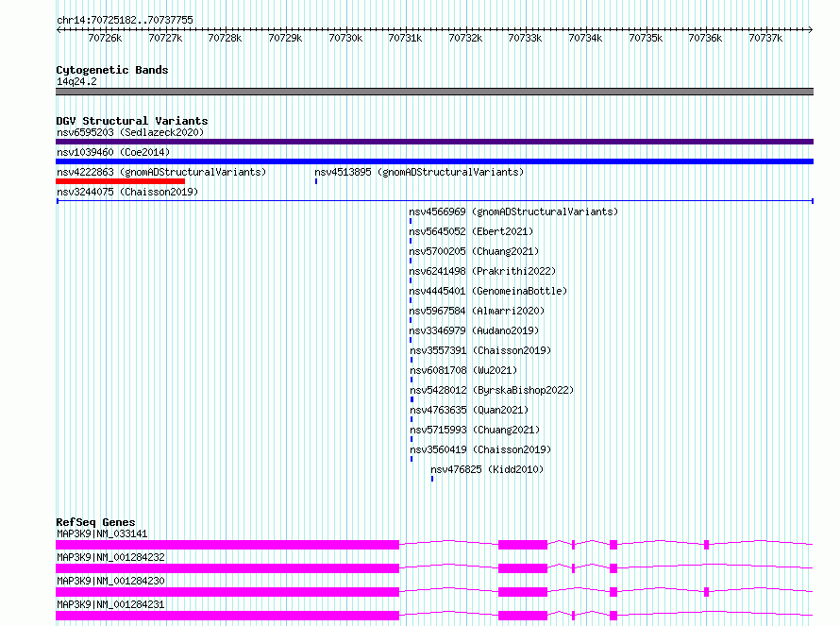The height and width of the screenshot is (626, 840).
Task: Click the 70729k ruler tick label
Action: click(x=285, y=38)
